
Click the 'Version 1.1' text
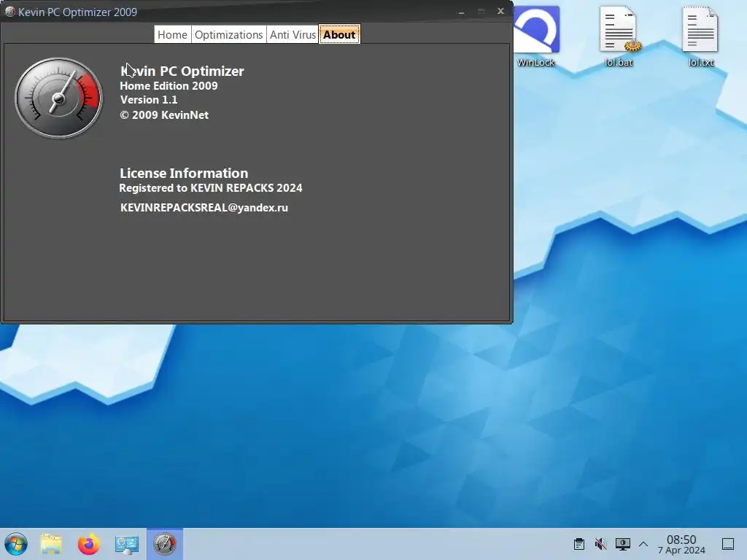coord(149,99)
